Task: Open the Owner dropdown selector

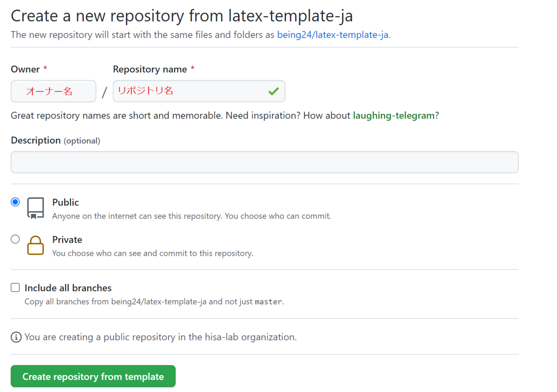Action: (53, 91)
